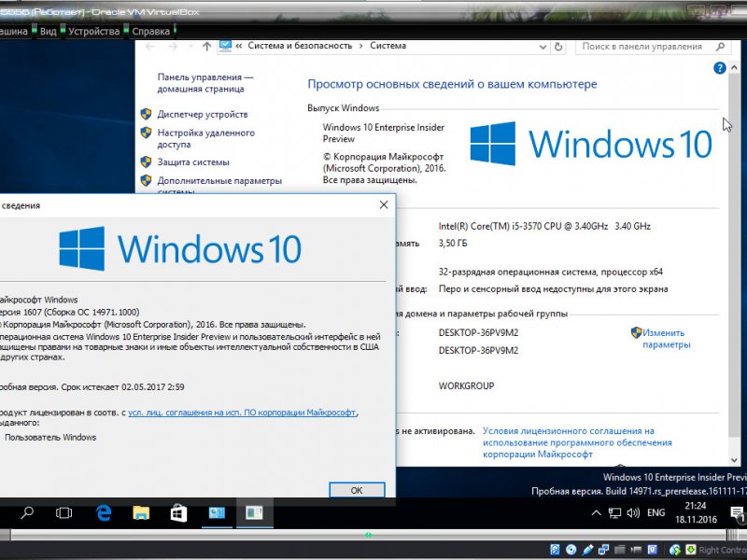Open the address bar history dropdown
747x560 pixels.
pyautogui.click(x=543, y=47)
